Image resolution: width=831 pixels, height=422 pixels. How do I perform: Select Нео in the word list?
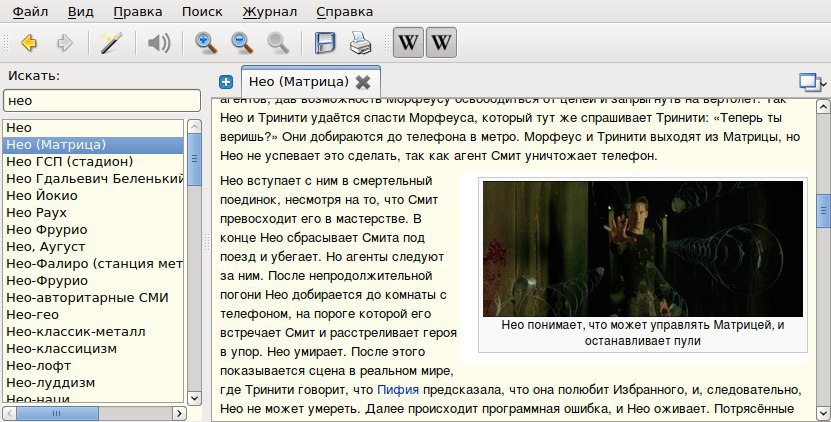(x=93, y=128)
